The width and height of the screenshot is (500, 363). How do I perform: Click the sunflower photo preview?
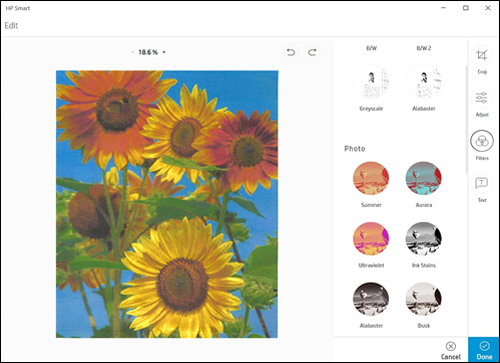tap(167, 204)
